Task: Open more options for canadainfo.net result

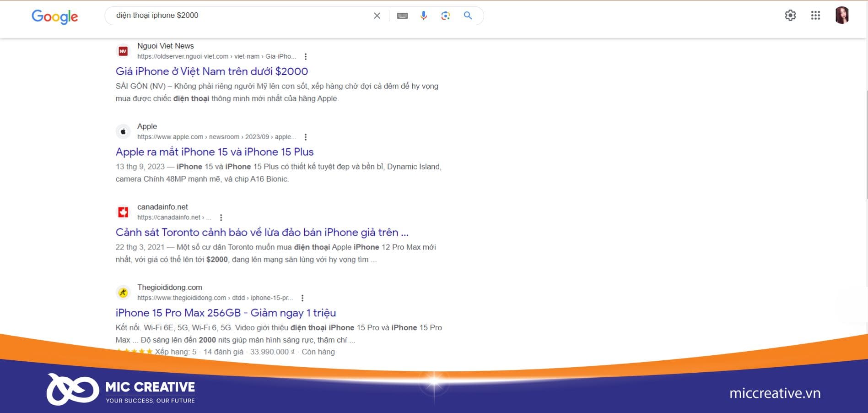Action: pyautogui.click(x=221, y=218)
